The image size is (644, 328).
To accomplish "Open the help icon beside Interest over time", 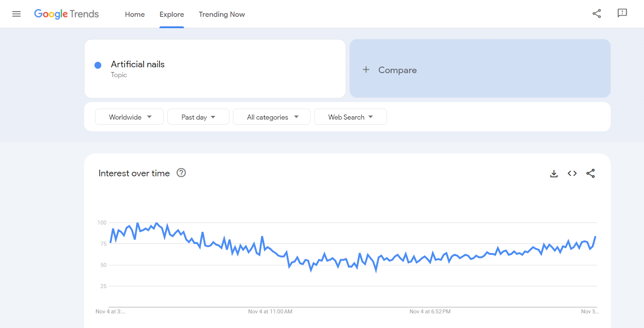I will [x=181, y=173].
